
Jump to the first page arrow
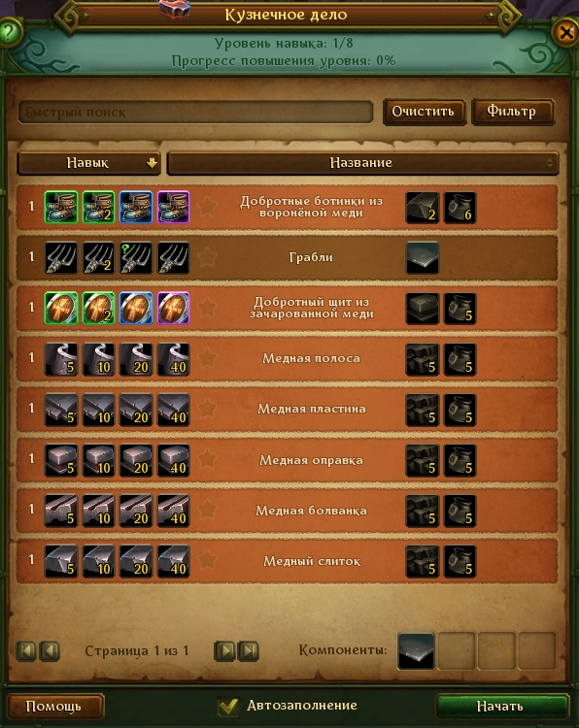pos(25,650)
